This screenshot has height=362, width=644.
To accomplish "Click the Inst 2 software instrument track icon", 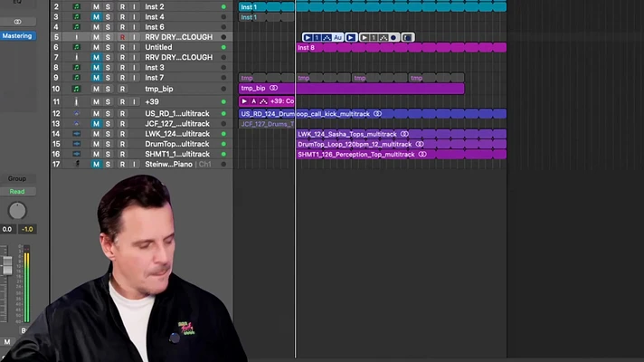I will [76, 6].
